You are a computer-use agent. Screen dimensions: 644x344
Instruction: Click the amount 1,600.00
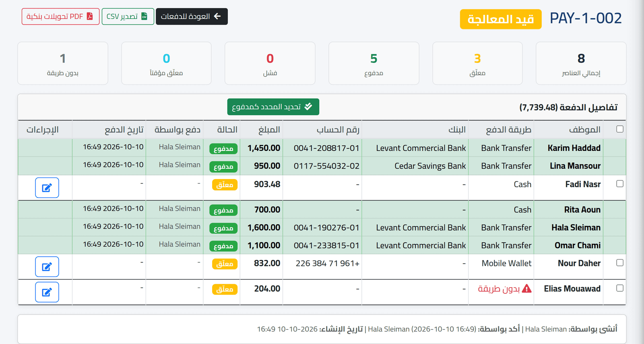(264, 227)
